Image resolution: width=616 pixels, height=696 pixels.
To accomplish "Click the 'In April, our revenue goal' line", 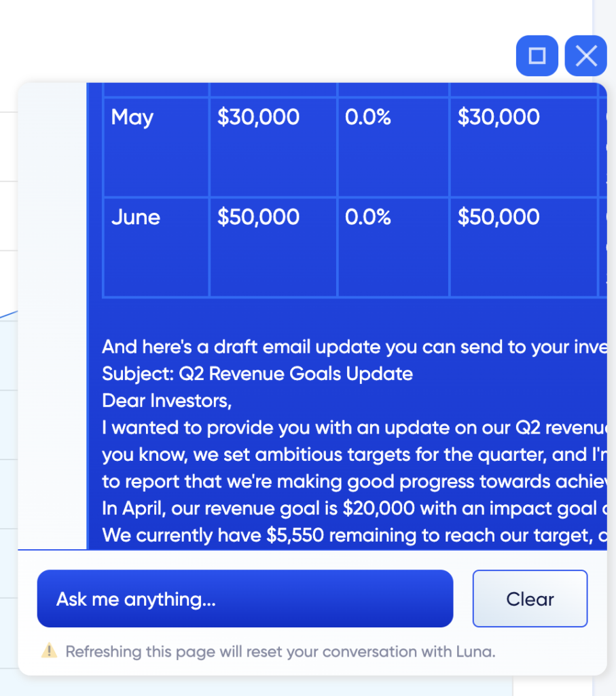I will click(355, 508).
